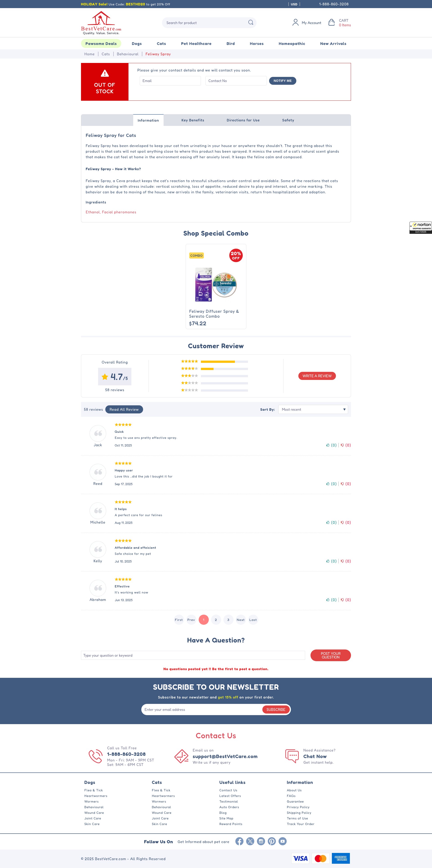Image resolution: width=432 pixels, height=868 pixels.
Task: Switch to the Safety tab
Action: 288,120
